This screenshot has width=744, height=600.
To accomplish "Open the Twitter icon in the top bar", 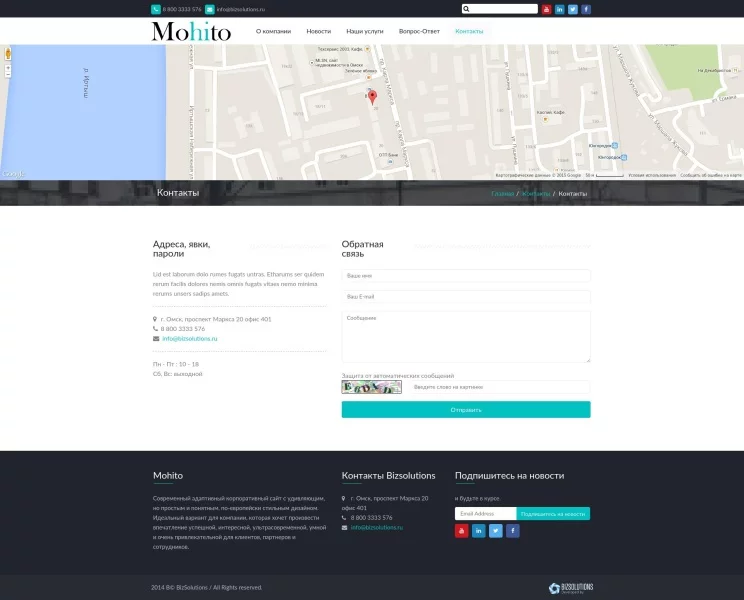I will [x=573, y=9].
